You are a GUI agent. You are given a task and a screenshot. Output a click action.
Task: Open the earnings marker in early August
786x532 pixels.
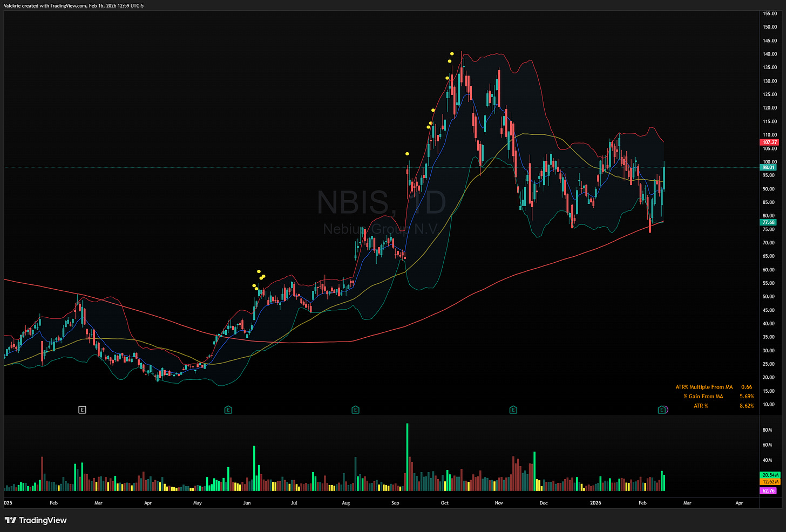click(x=355, y=410)
